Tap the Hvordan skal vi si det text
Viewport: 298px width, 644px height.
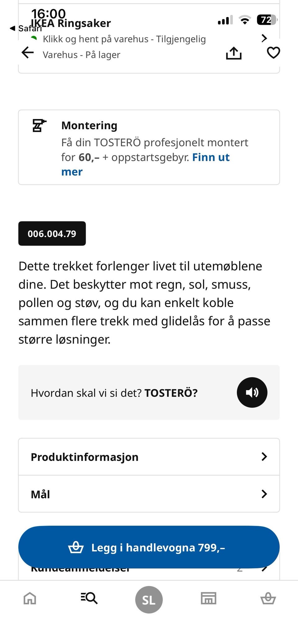(x=86, y=393)
